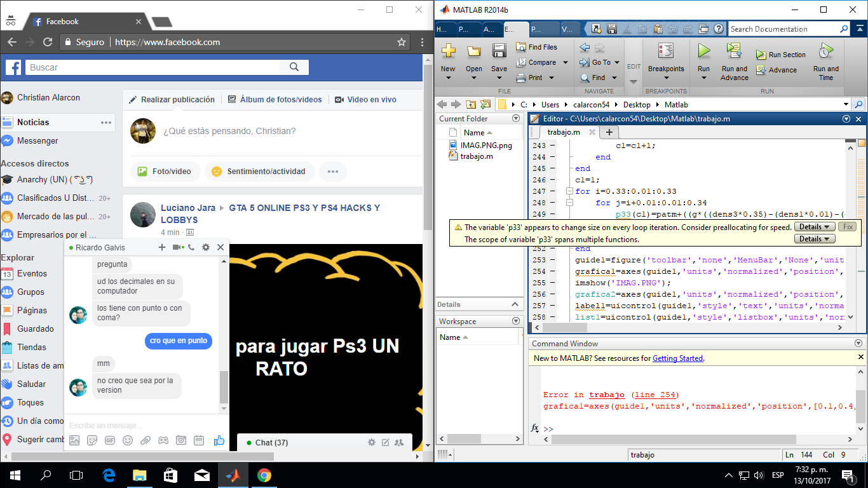
Task: Switch to the Facebook browser tab
Action: [x=85, y=22]
